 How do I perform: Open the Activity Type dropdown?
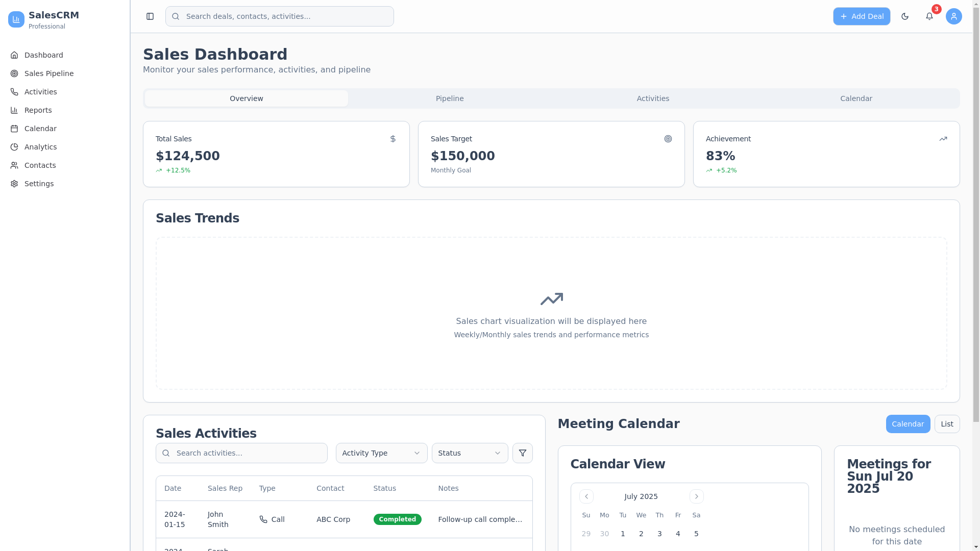tap(382, 453)
